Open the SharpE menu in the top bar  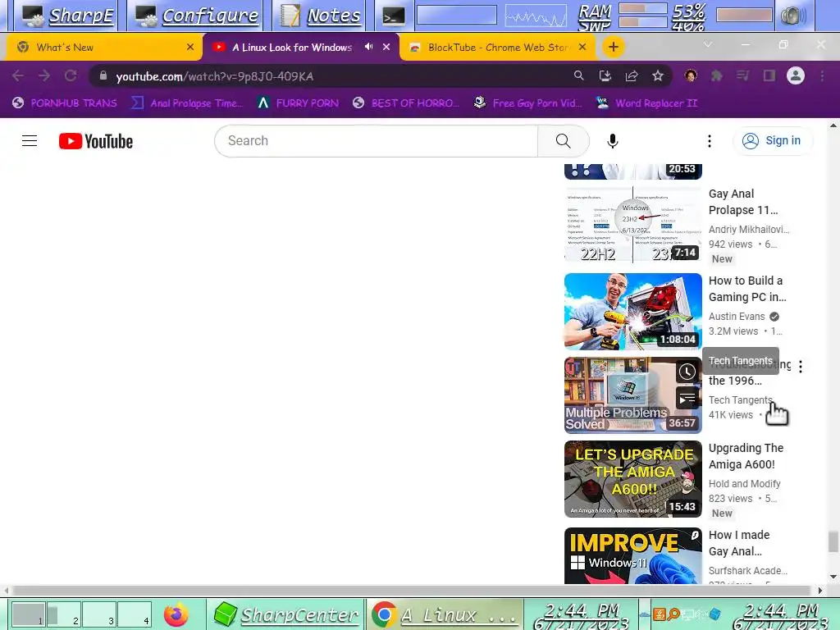pyautogui.click(x=67, y=16)
